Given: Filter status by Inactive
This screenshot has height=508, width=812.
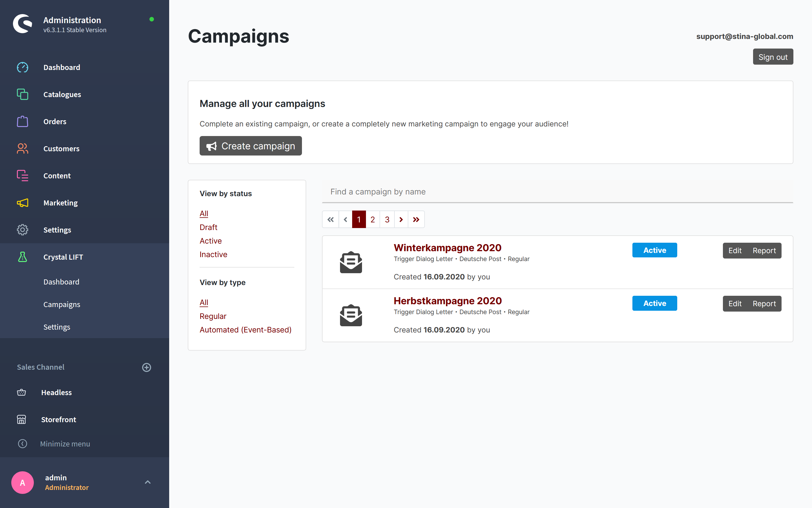Looking at the screenshot, I should coord(213,254).
